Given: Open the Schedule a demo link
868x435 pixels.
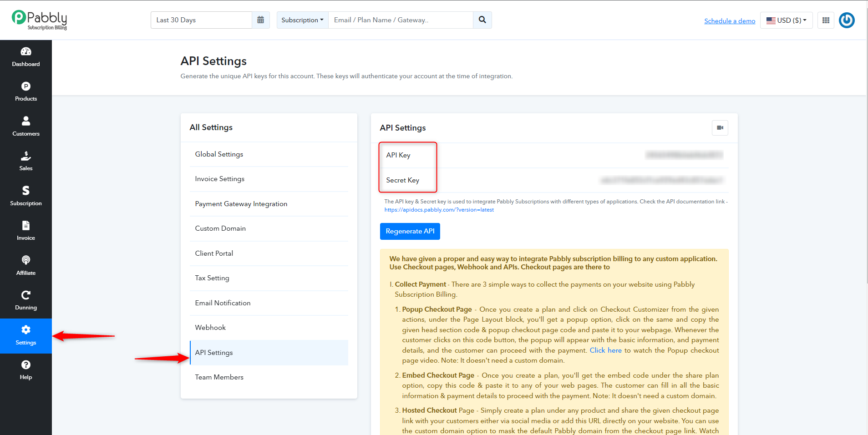Looking at the screenshot, I should pyautogui.click(x=730, y=21).
